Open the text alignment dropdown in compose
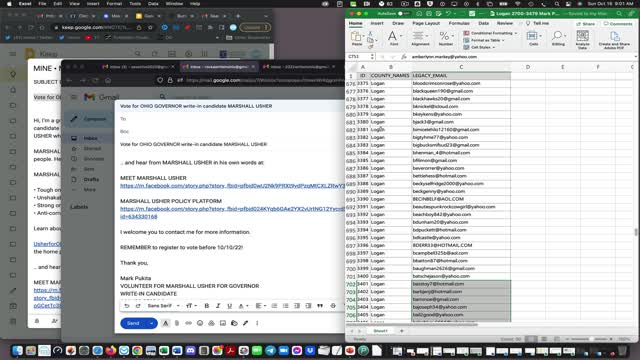This screenshot has height=360, width=640. point(260,306)
